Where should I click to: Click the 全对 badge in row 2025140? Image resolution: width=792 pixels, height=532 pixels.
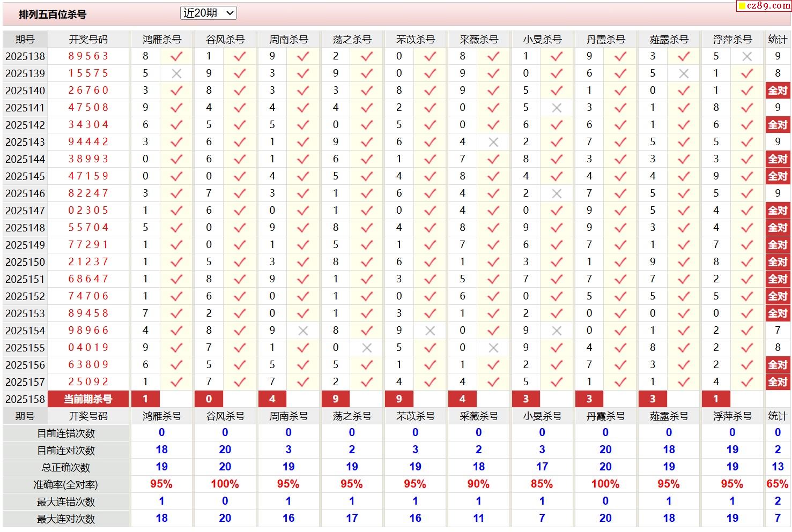pyautogui.click(x=778, y=91)
